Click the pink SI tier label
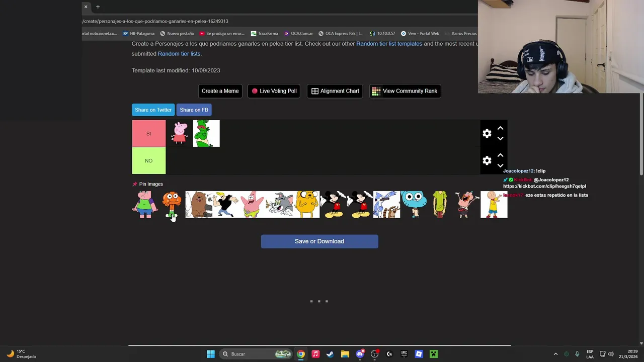 pyautogui.click(x=148, y=133)
